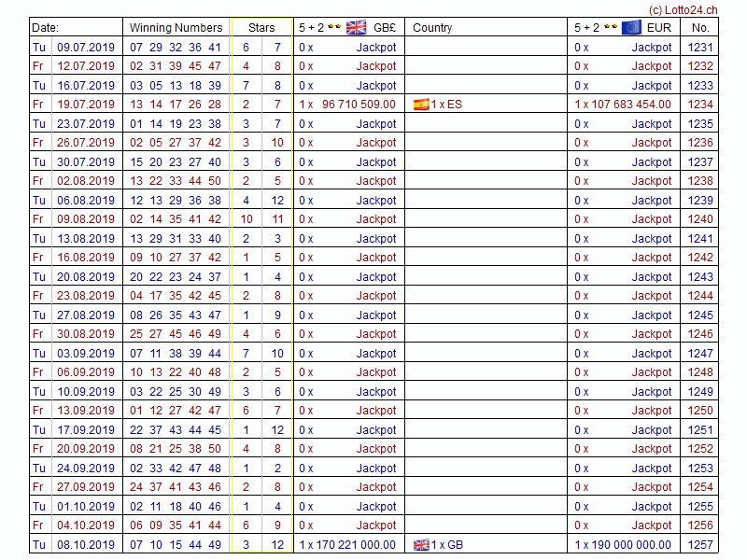Click the Winning Numbers column header
747x560 pixels.
(x=176, y=28)
